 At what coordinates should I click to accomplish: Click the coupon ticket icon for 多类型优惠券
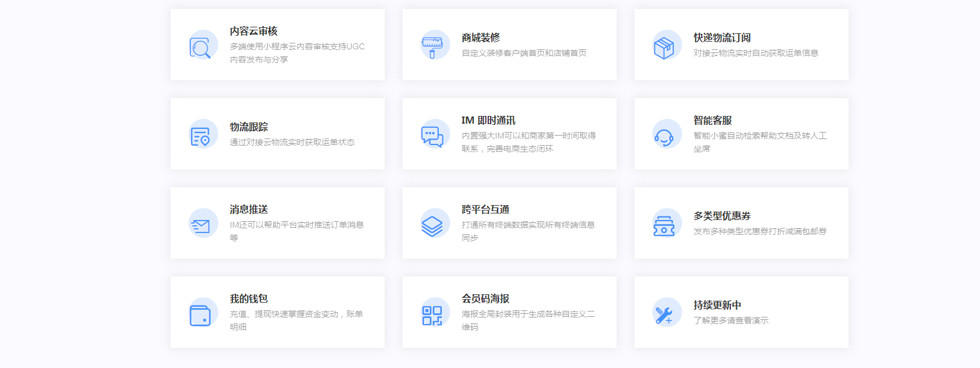[x=664, y=224]
